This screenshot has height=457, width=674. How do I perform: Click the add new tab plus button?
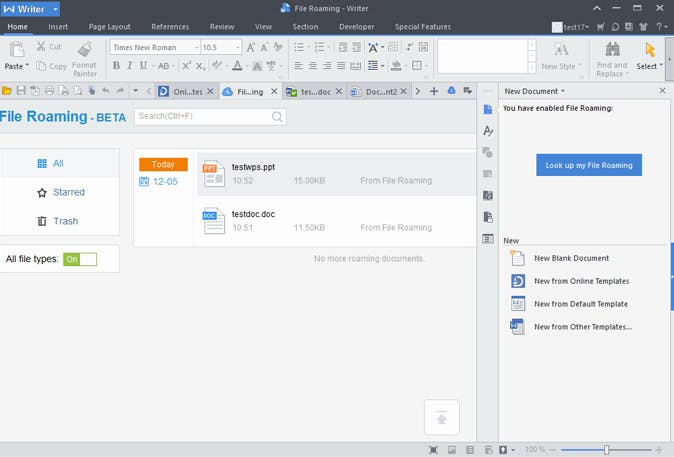coord(434,91)
